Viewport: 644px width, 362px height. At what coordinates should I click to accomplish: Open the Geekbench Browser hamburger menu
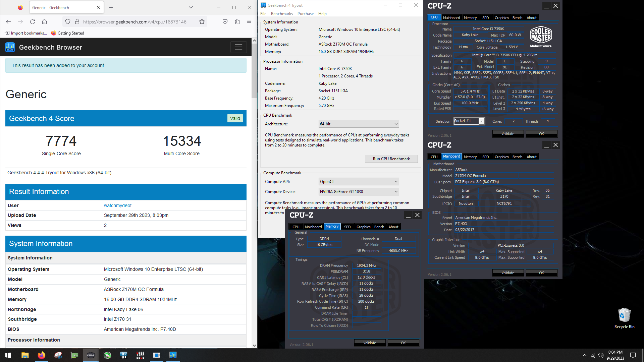(238, 47)
